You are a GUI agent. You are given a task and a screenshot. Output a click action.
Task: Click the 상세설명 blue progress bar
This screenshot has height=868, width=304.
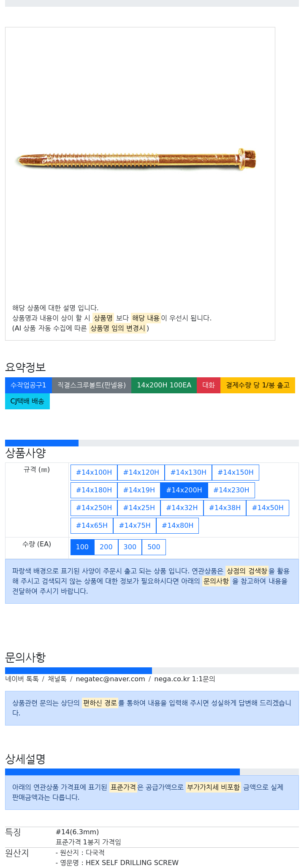122,772
